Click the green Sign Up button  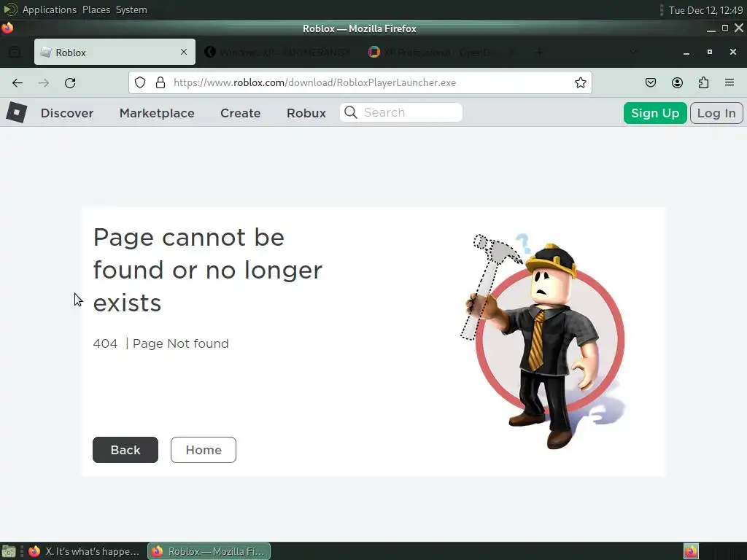pos(655,113)
